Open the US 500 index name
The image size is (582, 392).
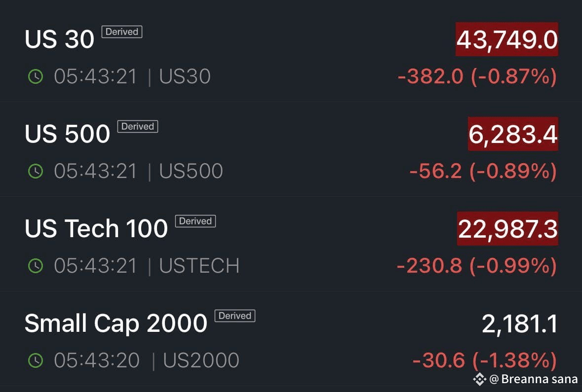click(67, 134)
